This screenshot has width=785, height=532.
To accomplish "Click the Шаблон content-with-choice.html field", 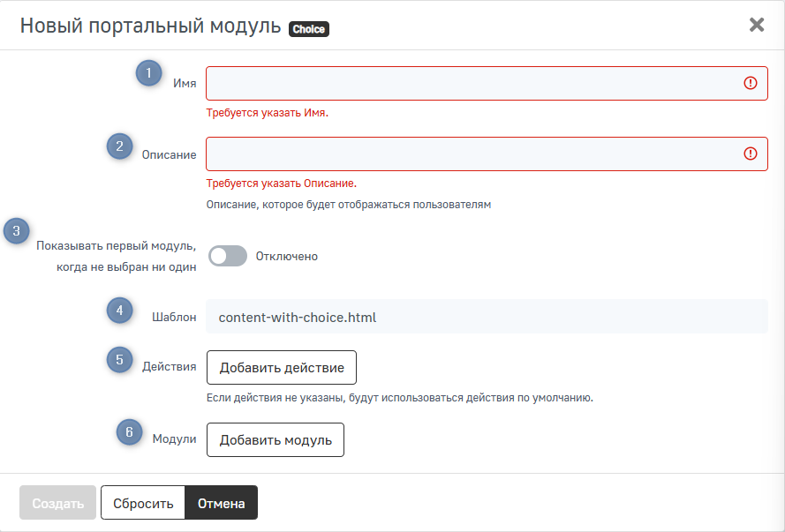I will tap(486, 317).
